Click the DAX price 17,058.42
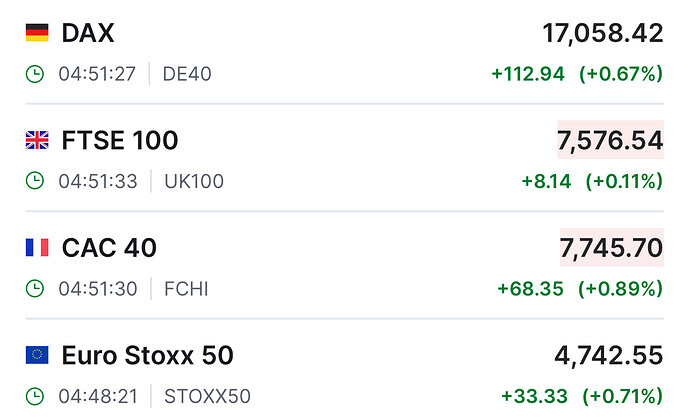This screenshot has width=690, height=417. click(x=603, y=33)
